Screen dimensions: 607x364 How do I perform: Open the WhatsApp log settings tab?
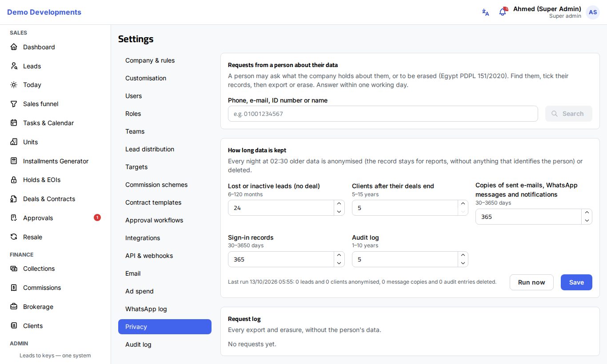[x=165, y=309]
